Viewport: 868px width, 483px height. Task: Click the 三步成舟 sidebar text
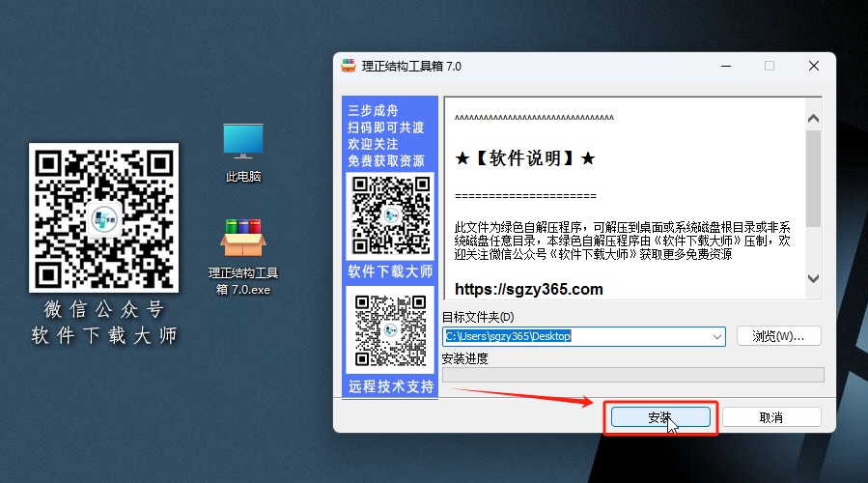(373, 110)
